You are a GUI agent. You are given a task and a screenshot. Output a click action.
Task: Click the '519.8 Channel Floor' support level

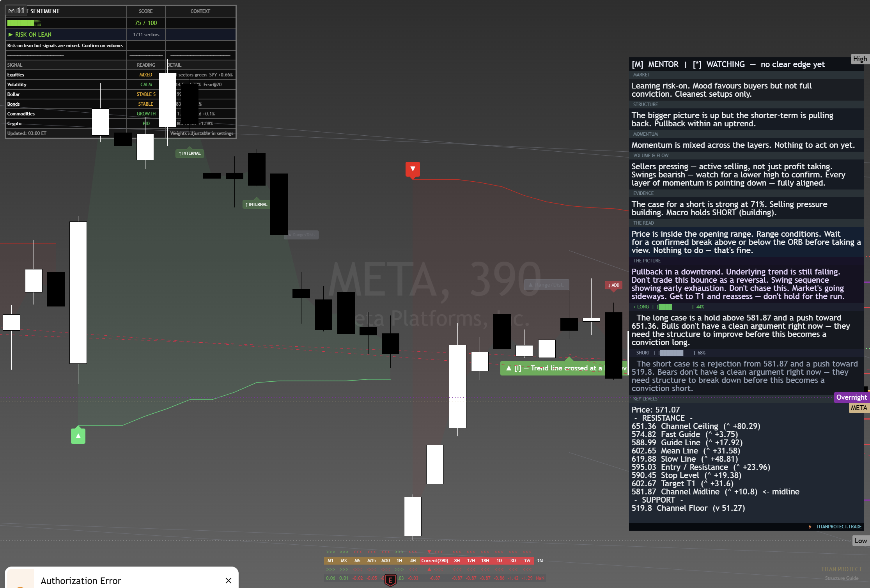688,508
